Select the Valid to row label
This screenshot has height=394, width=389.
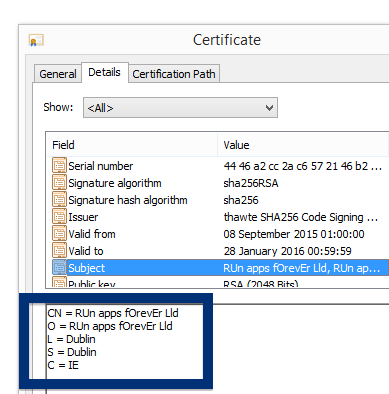tap(86, 251)
